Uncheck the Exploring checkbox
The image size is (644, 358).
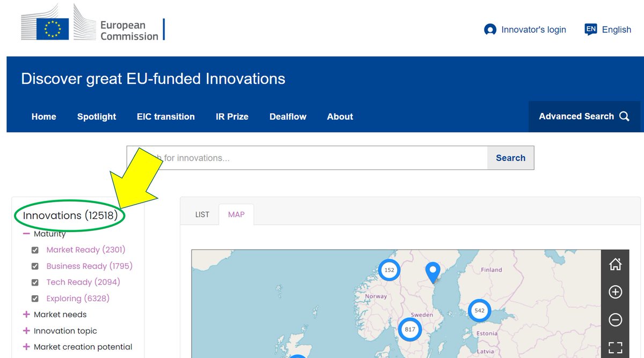(x=35, y=299)
